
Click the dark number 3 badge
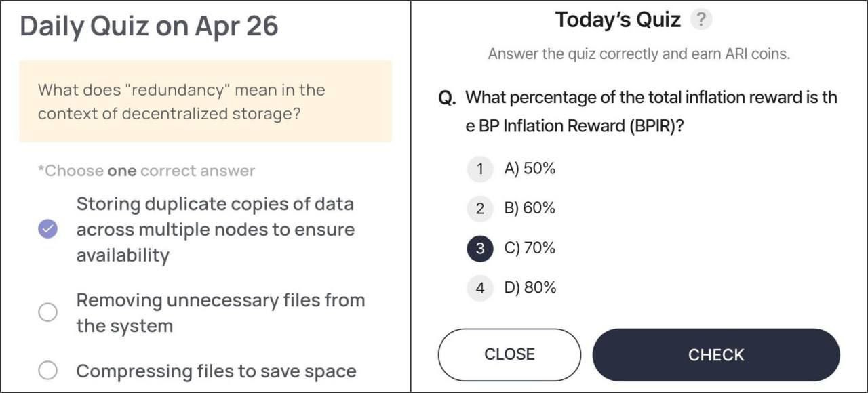point(480,249)
